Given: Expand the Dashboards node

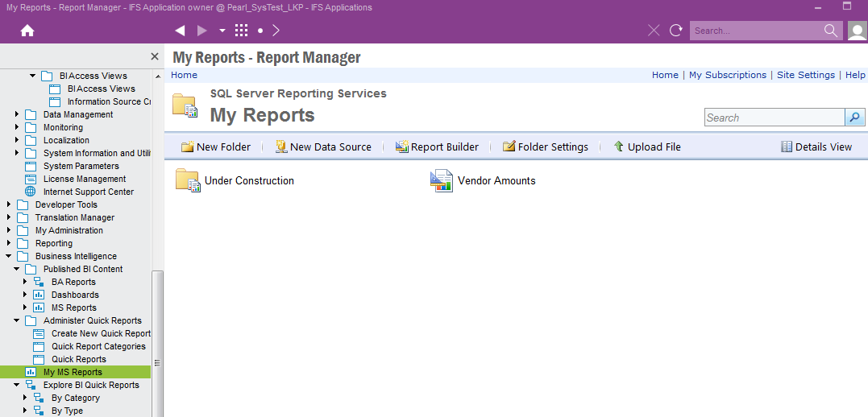Looking at the screenshot, I should [25, 295].
